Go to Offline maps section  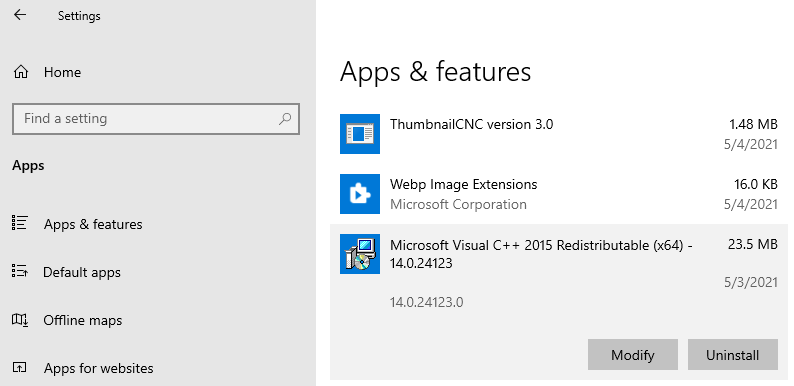tap(83, 320)
